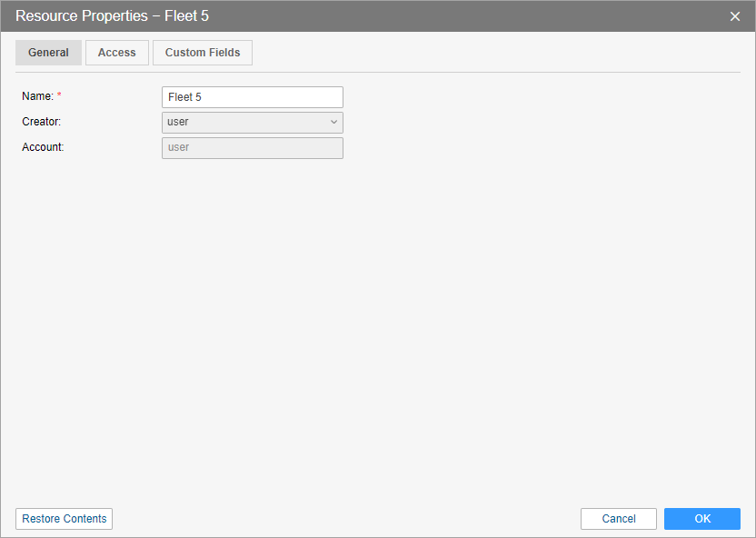Image resolution: width=756 pixels, height=538 pixels.
Task: Open the Access tab
Action: click(117, 53)
